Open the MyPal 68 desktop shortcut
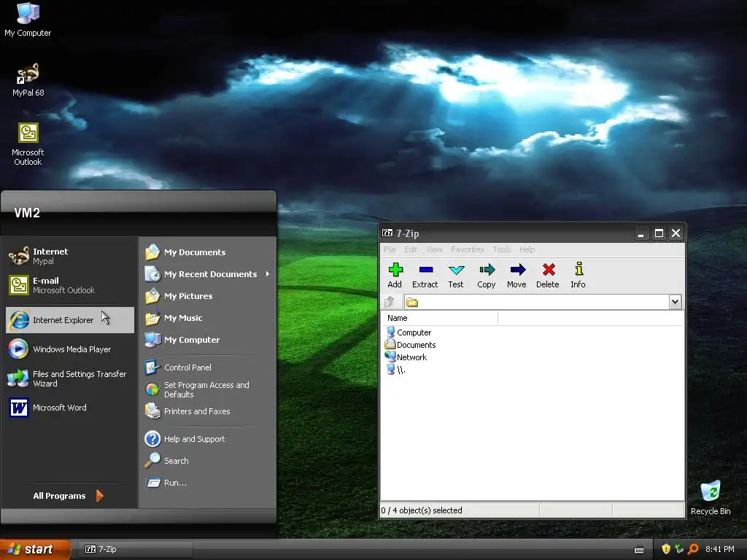 point(28,80)
